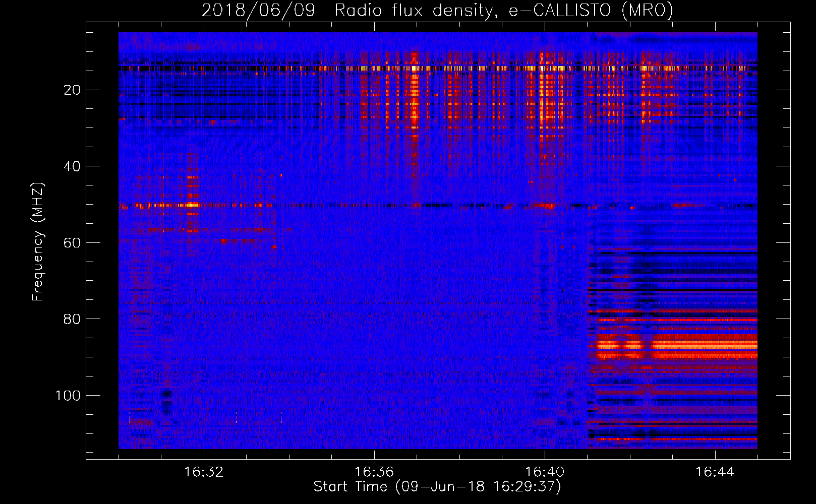Click the 60 frequency tick label
The image size is (816, 504).
(73, 243)
